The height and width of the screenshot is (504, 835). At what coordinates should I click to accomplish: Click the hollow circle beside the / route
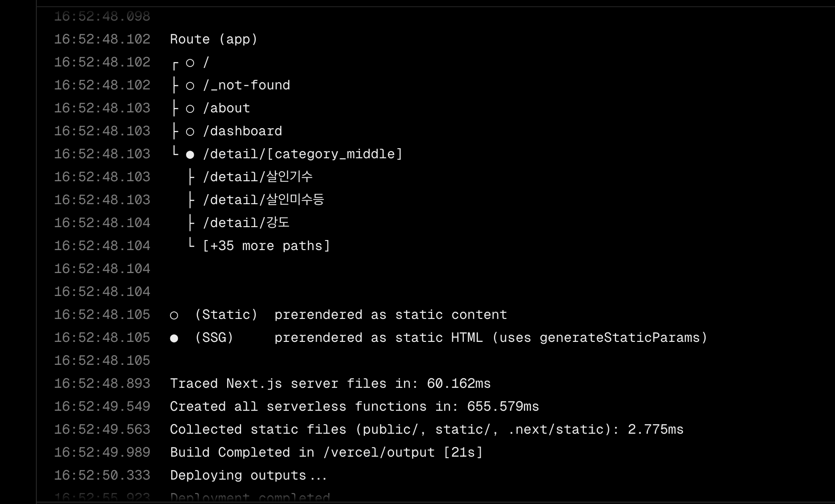point(190,63)
